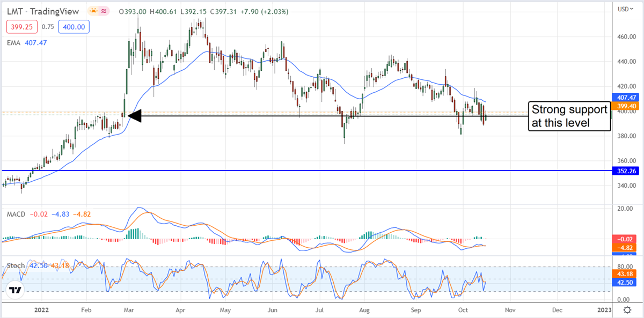The image size is (644, 318).
Task: Click the red -0.02 value beside MACD
Action: click(x=38, y=214)
